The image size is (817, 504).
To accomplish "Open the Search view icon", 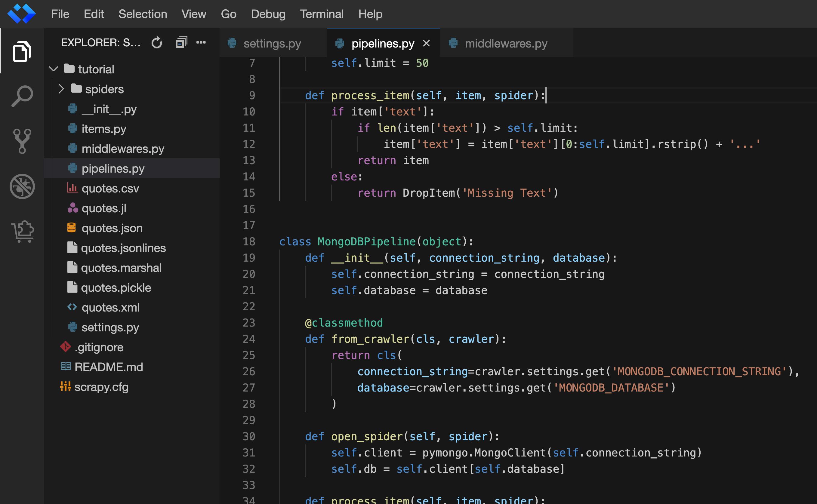I will [22, 96].
